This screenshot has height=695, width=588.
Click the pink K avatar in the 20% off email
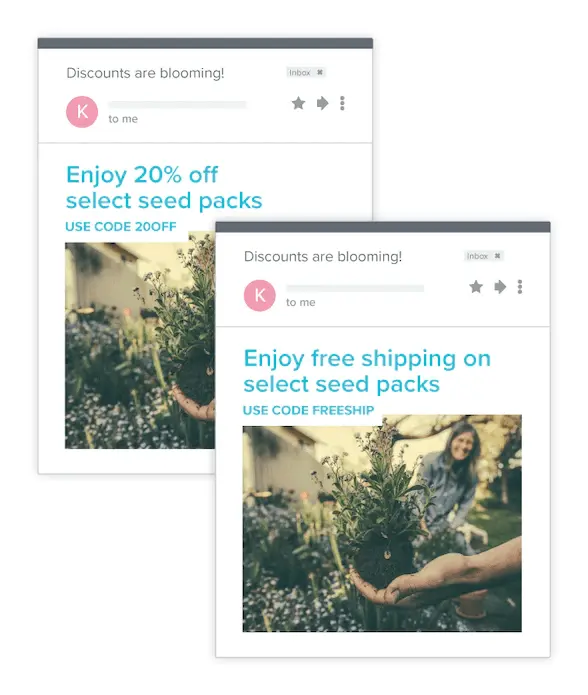82,112
